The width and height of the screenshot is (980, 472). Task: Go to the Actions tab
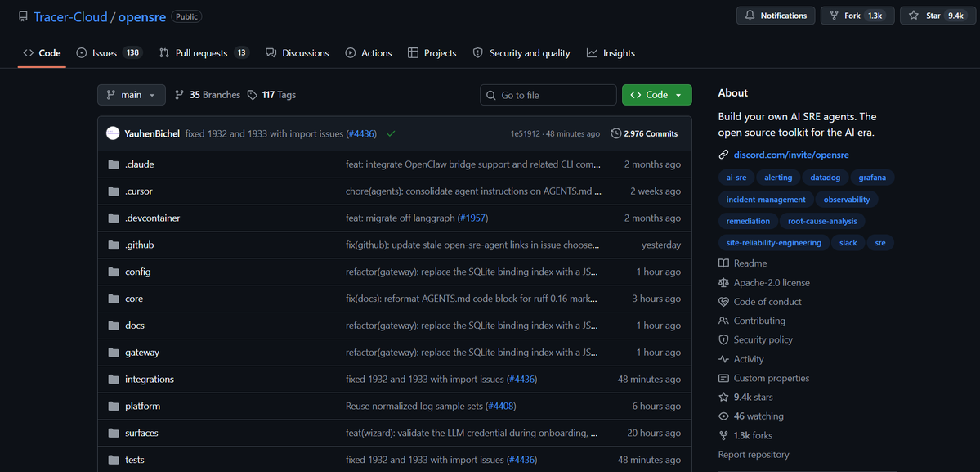tap(369, 53)
